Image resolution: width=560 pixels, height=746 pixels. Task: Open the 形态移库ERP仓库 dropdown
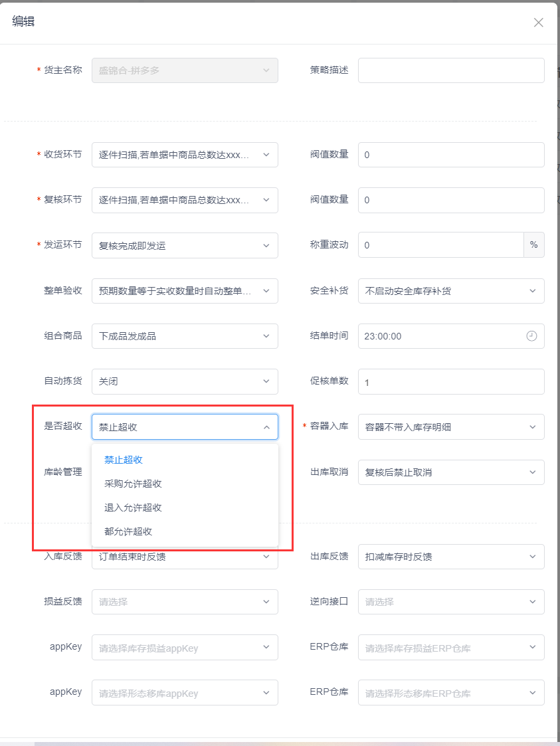451,692
